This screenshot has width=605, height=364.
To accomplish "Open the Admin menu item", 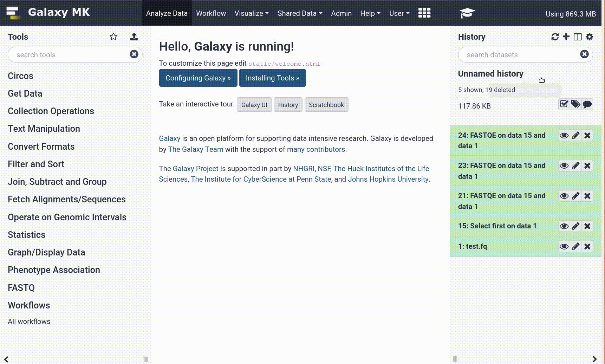I will (x=341, y=13).
